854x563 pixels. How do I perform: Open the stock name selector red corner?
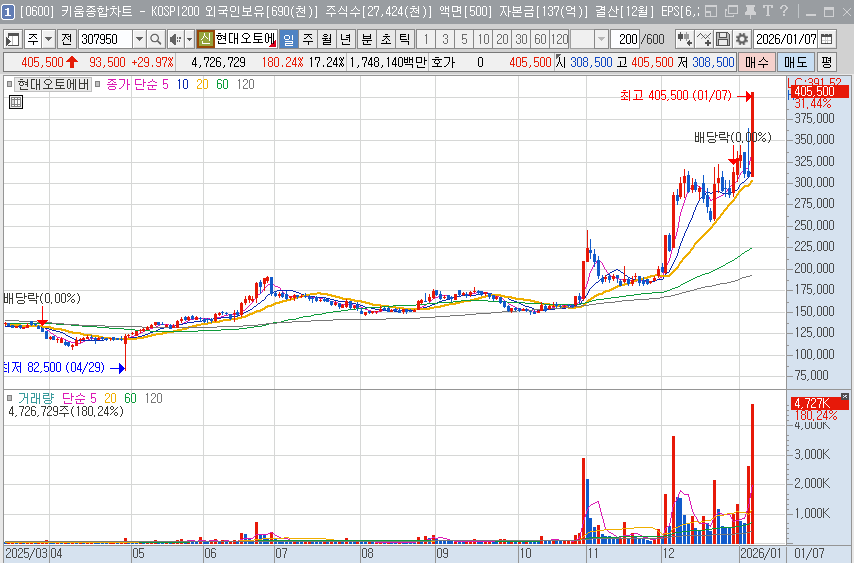point(274,44)
